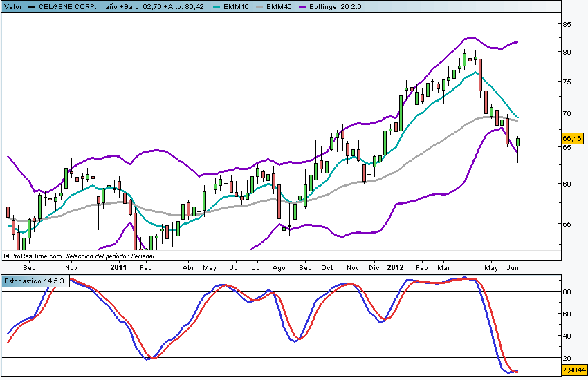Click the black CELGENE CORP. legend marker
This screenshot has height=380, width=588.
pos(32,6)
